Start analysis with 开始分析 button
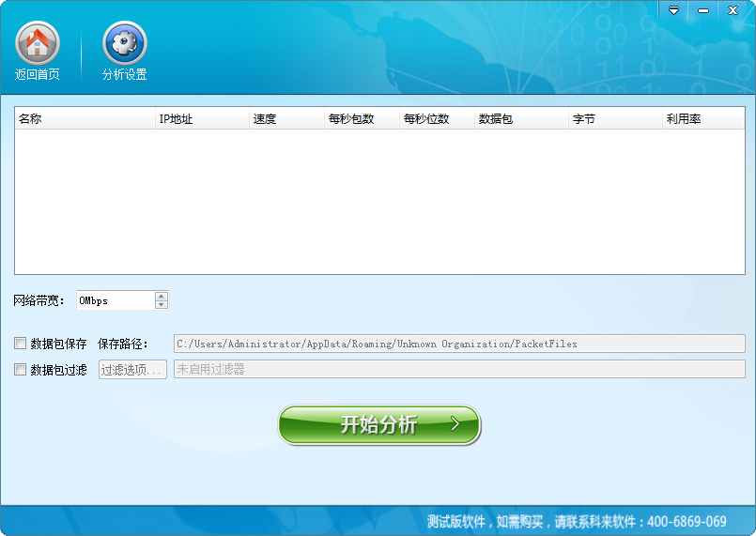 (x=379, y=424)
